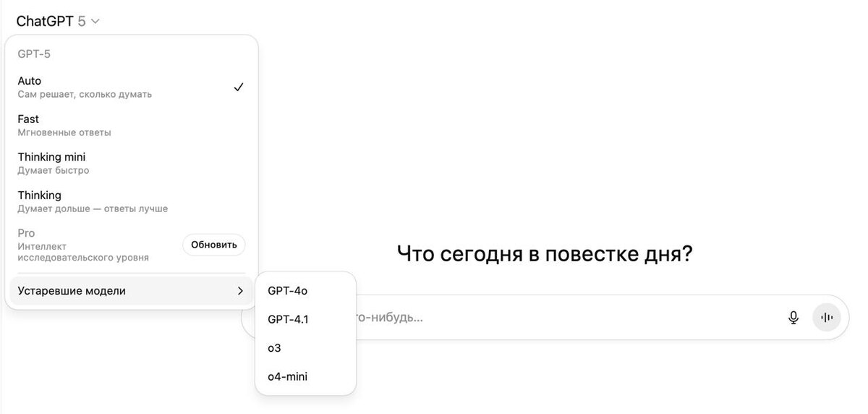
Task: Select Thinking mini model
Action: 131,164
